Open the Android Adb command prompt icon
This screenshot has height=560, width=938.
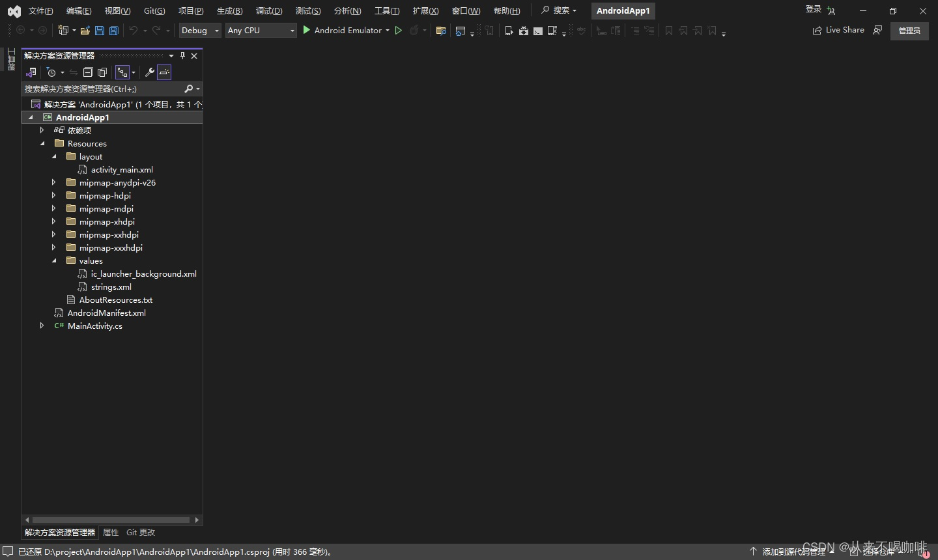pyautogui.click(x=538, y=31)
